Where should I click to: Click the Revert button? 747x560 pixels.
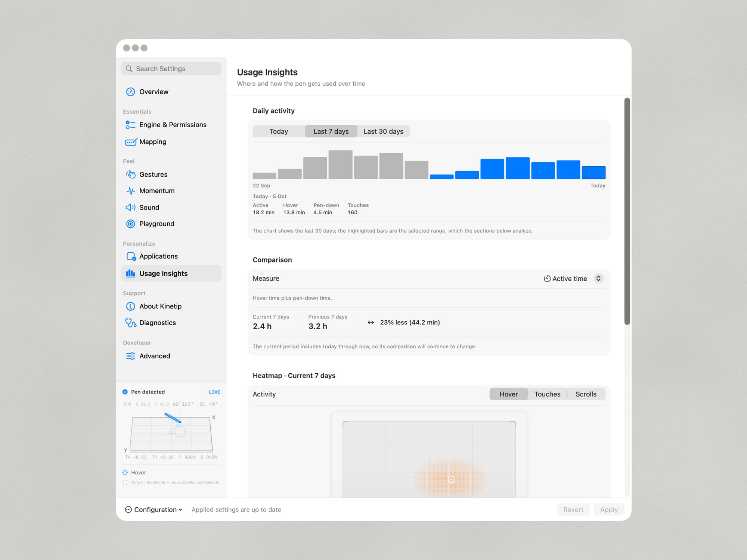(x=573, y=510)
